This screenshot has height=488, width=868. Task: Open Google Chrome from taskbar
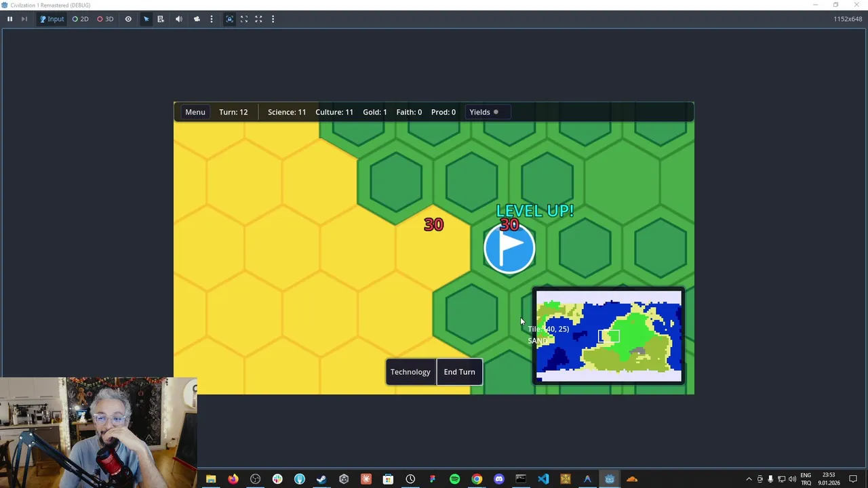click(477, 479)
